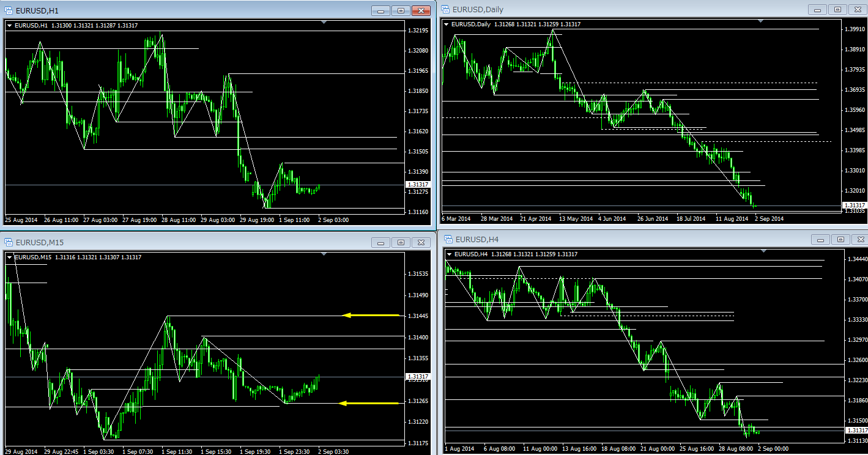Open the triangle menu beside EURUSD,H4 chart label
Image resolution: width=868 pixels, height=455 pixels.
coord(450,254)
